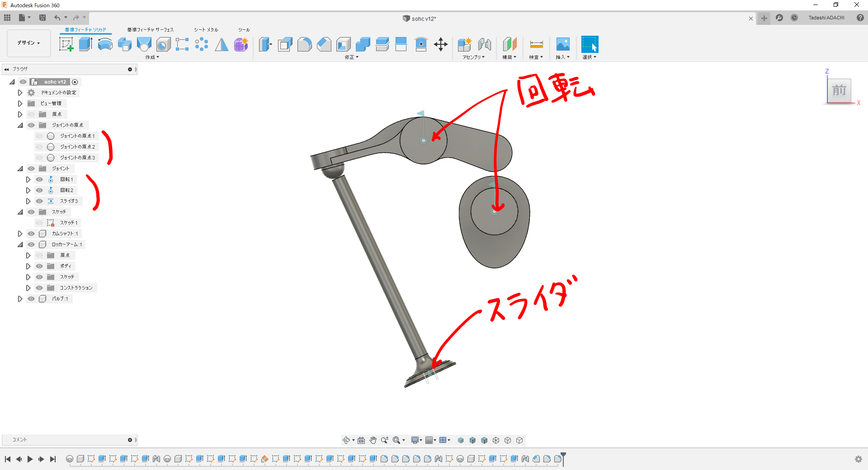This screenshot has width=868, height=470.
Task: Click the 前 face on the ViewCube
Action: 839,90
